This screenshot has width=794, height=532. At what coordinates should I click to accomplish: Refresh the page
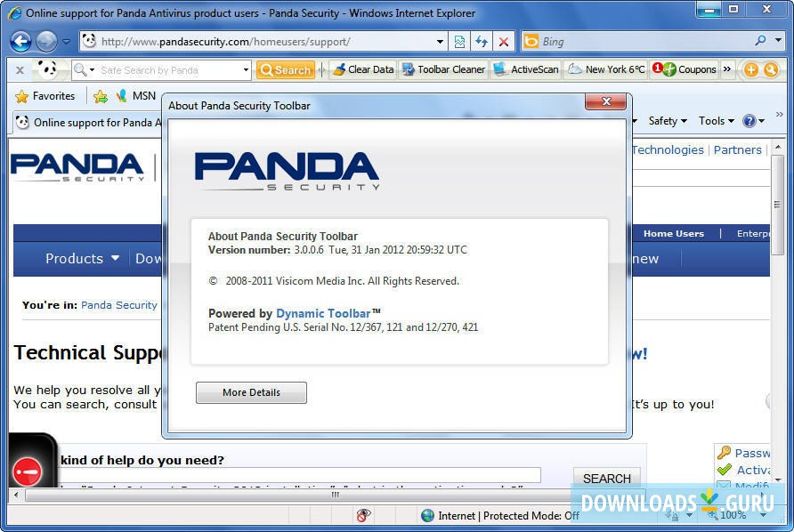pyautogui.click(x=481, y=41)
